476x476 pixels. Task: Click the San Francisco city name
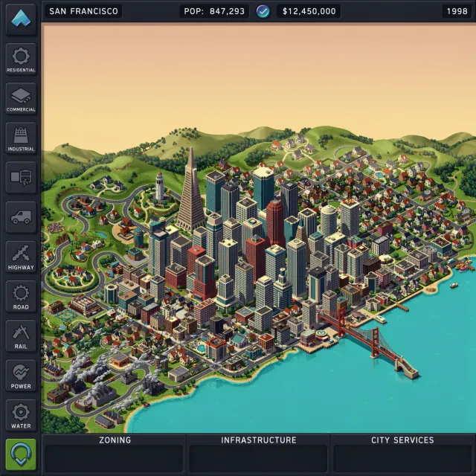(x=83, y=11)
